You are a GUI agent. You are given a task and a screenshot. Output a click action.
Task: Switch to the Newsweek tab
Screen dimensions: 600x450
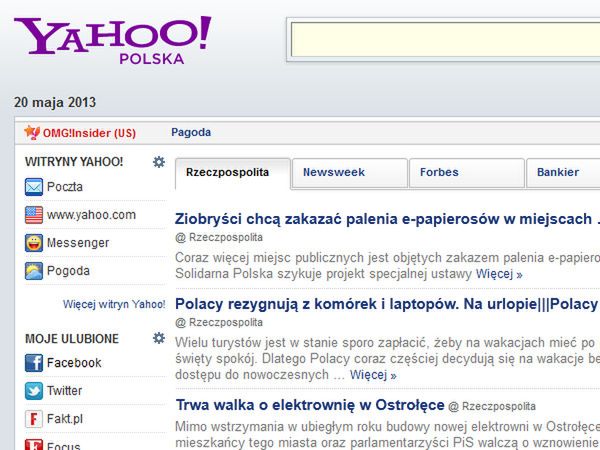click(350, 173)
